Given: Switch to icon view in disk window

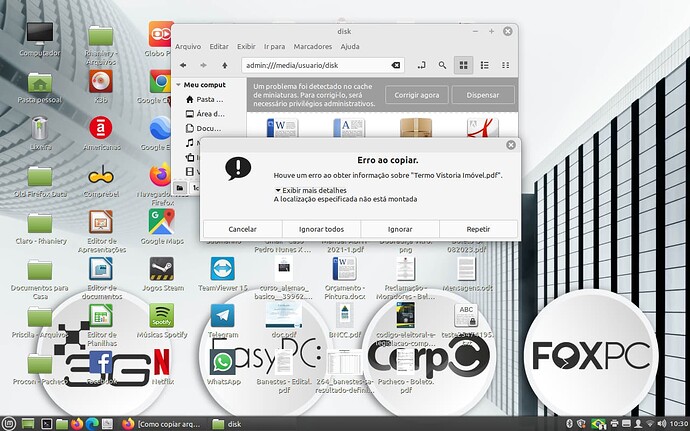Looking at the screenshot, I should tap(463, 65).
